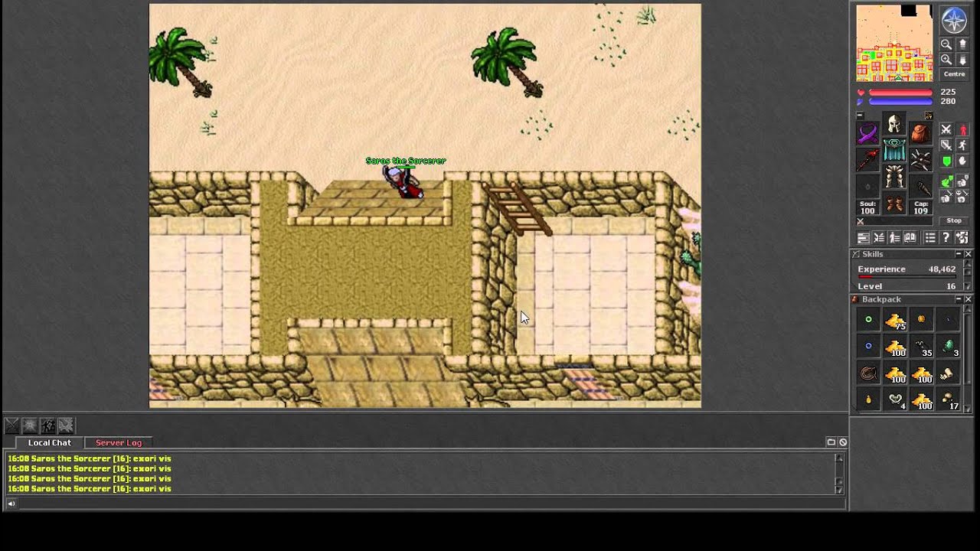Click the minimap compass rose

click(x=954, y=21)
